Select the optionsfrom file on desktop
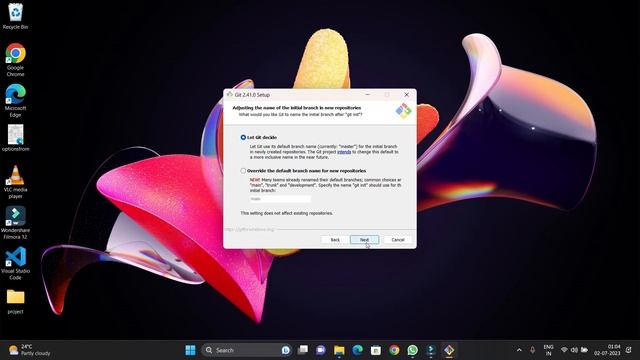Image resolution: width=640 pixels, height=360 pixels. [16, 138]
